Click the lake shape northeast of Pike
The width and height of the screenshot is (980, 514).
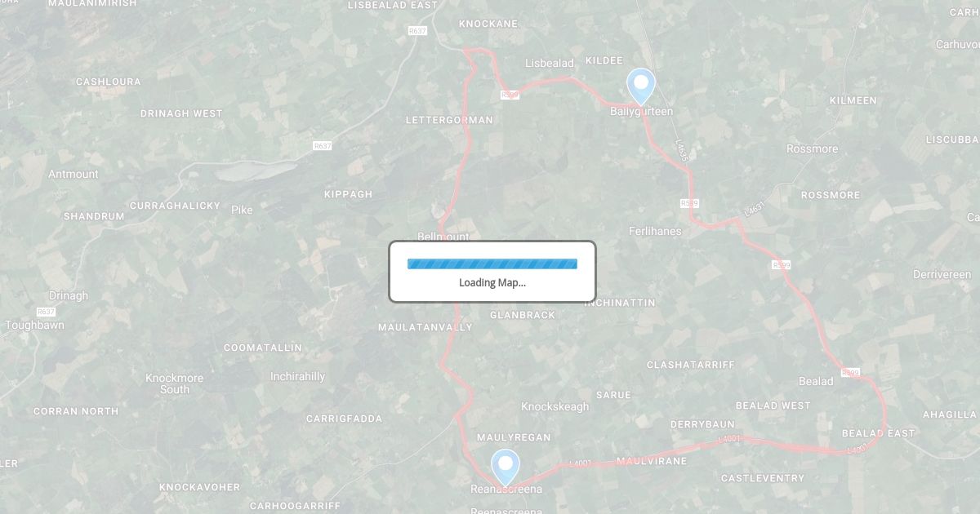(256, 170)
